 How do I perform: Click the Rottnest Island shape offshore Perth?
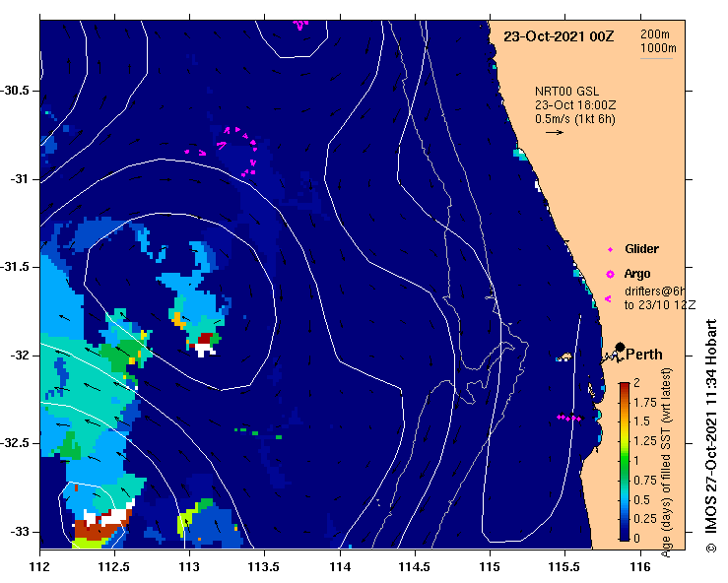pos(564,357)
